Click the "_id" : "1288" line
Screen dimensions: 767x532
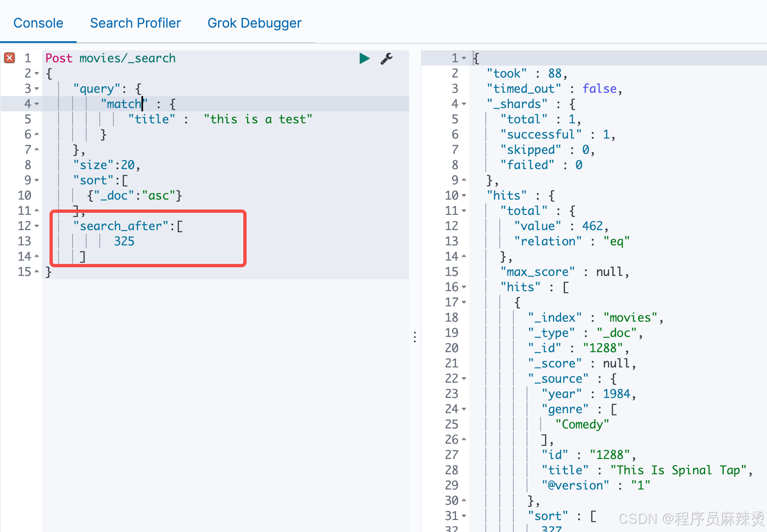(579, 348)
